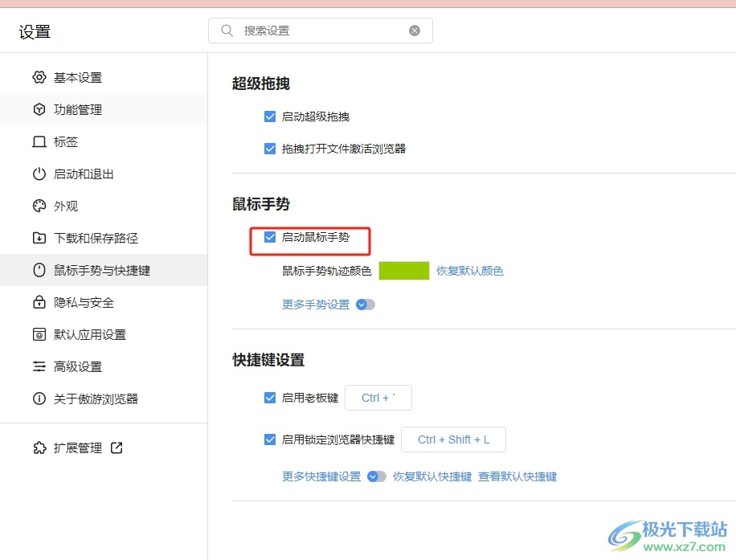The height and width of the screenshot is (560, 736).
Task: Toggle 启用老板键 checkbox
Action: click(x=270, y=398)
